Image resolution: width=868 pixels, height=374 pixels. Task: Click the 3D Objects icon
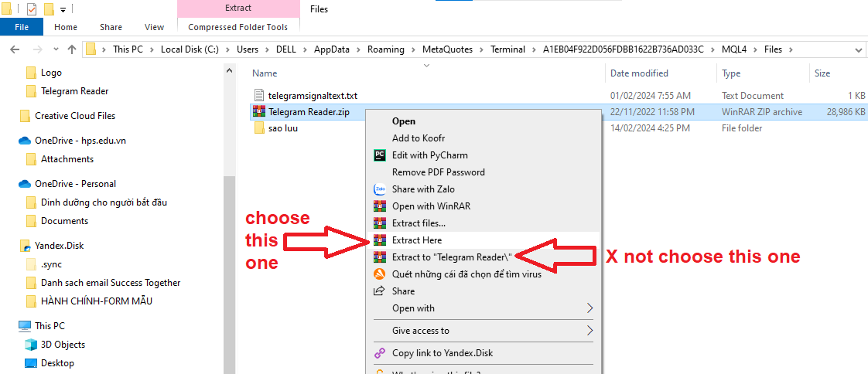[x=31, y=345]
